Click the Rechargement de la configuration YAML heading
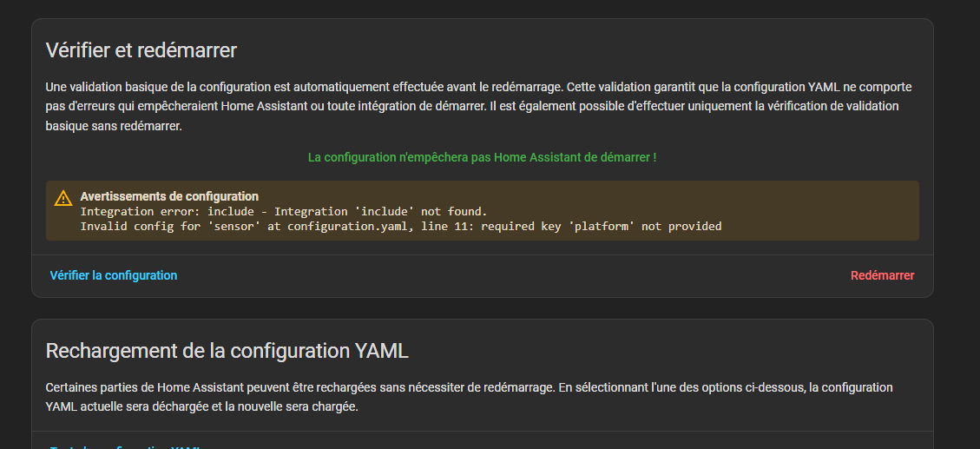980x449 pixels. tap(227, 351)
